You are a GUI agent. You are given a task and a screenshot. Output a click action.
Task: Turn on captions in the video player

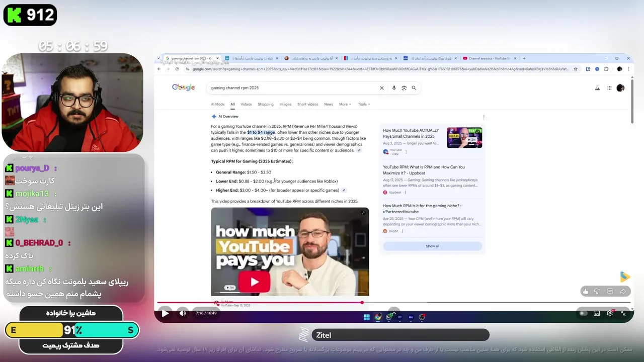point(597,313)
